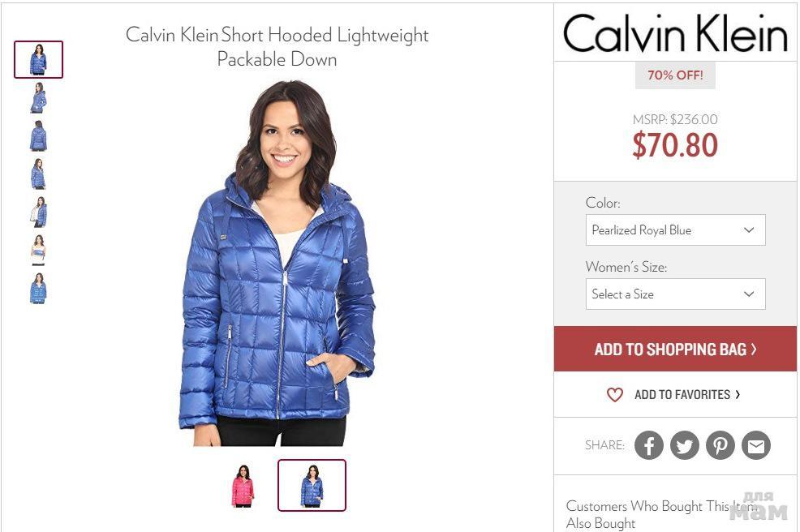Choose the blue jacket color swatch
This screenshot has width=800, height=532.
[312, 486]
